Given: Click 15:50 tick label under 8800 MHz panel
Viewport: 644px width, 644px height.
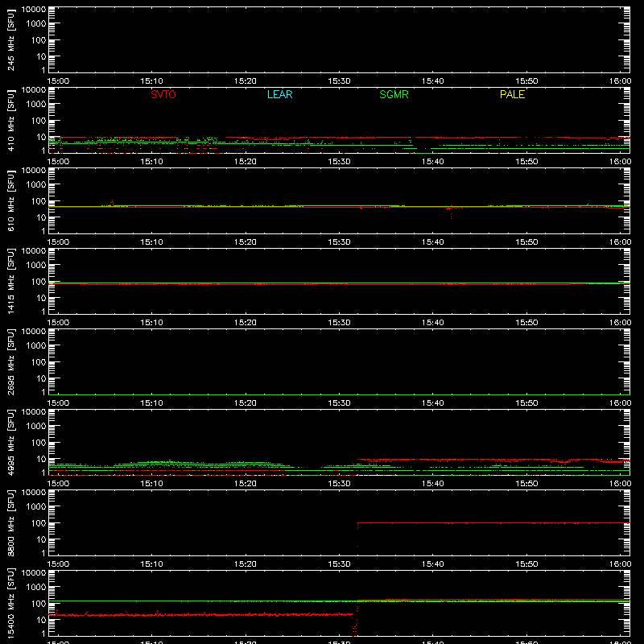Looking at the screenshot, I should (526, 564).
